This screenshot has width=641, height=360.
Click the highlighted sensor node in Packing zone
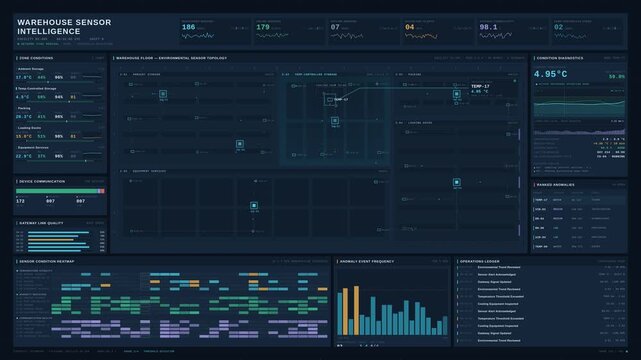pos(457,94)
